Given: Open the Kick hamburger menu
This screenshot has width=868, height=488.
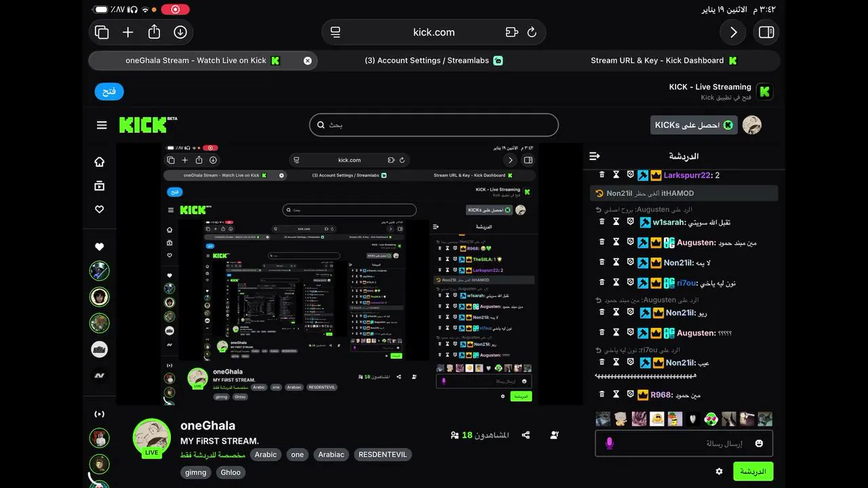Looking at the screenshot, I should click(102, 125).
